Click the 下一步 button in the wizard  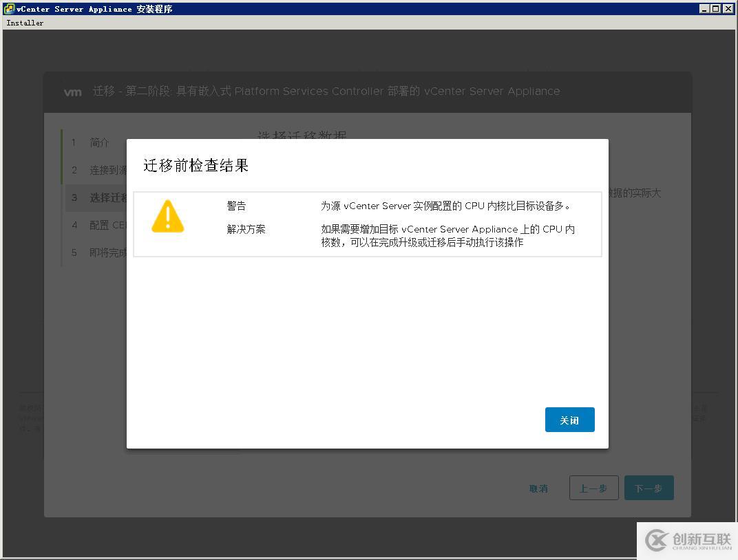coord(649,488)
